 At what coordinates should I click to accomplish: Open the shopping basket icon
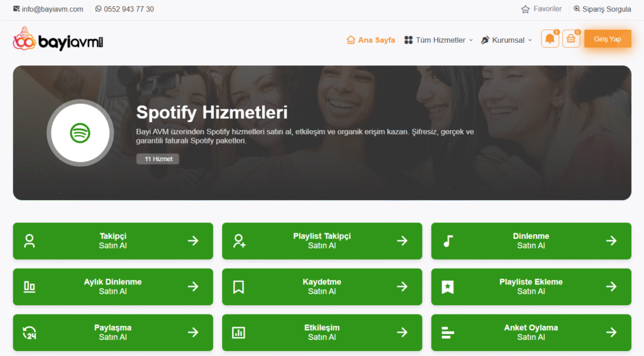coord(571,39)
